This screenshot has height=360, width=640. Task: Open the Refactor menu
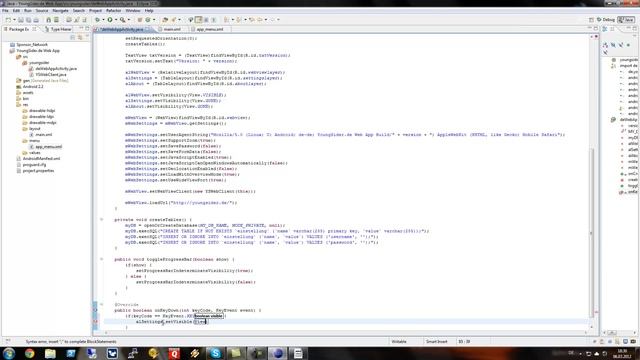click(113, 11)
